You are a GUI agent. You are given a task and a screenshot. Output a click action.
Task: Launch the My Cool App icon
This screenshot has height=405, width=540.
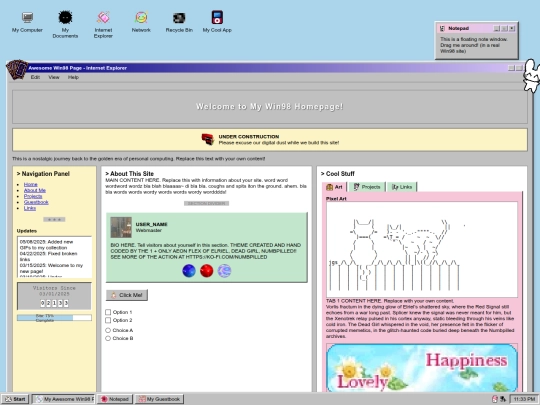point(217,22)
